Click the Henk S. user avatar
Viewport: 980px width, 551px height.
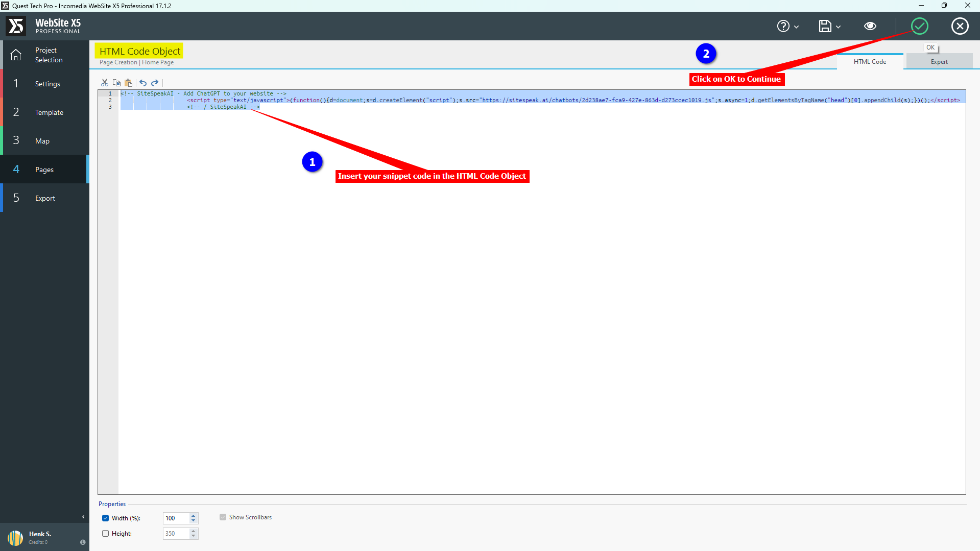pyautogui.click(x=15, y=537)
